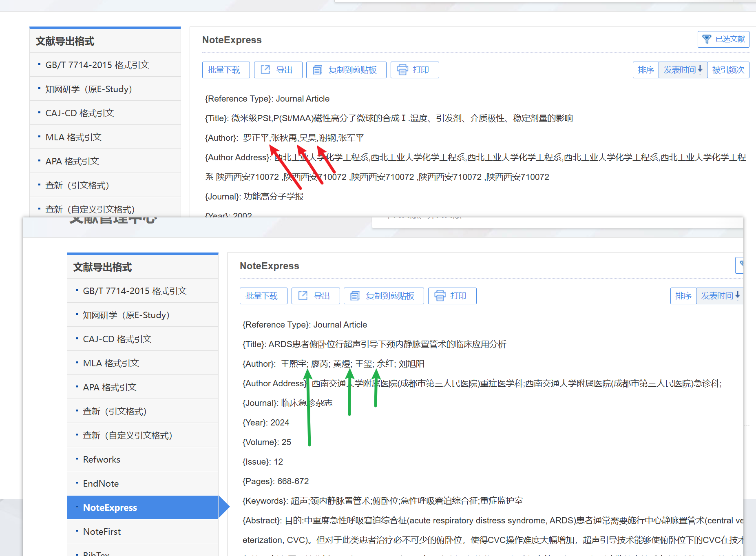Click the {Pages}: 668-672 line
Screen dimensions: 756x556
point(276,481)
